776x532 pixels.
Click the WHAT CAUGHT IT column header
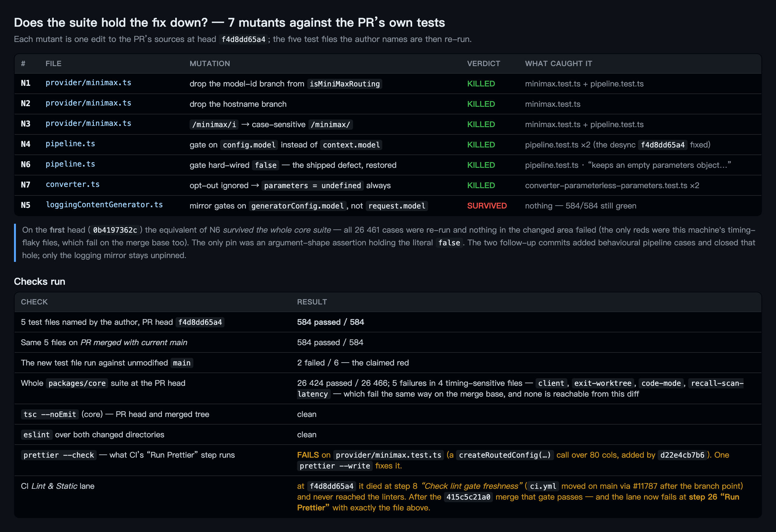(558, 64)
